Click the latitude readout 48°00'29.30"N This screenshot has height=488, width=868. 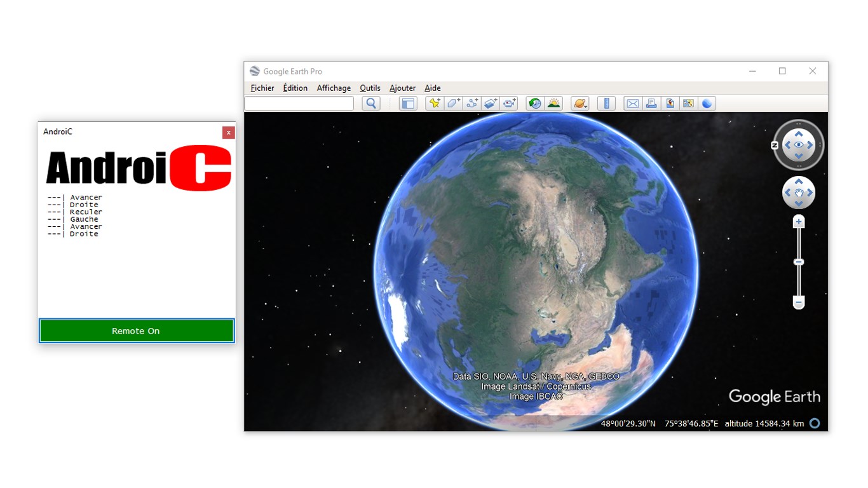click(x=628, y=424)
